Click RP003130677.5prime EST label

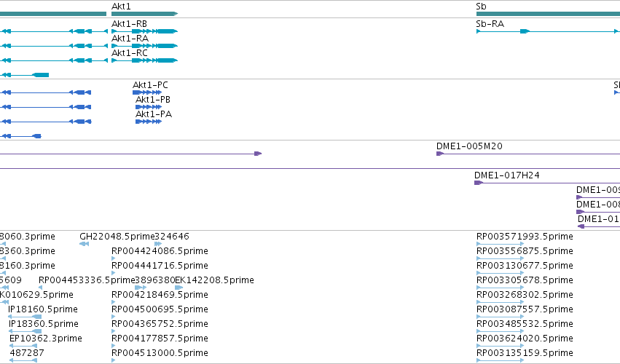point(525,266)
